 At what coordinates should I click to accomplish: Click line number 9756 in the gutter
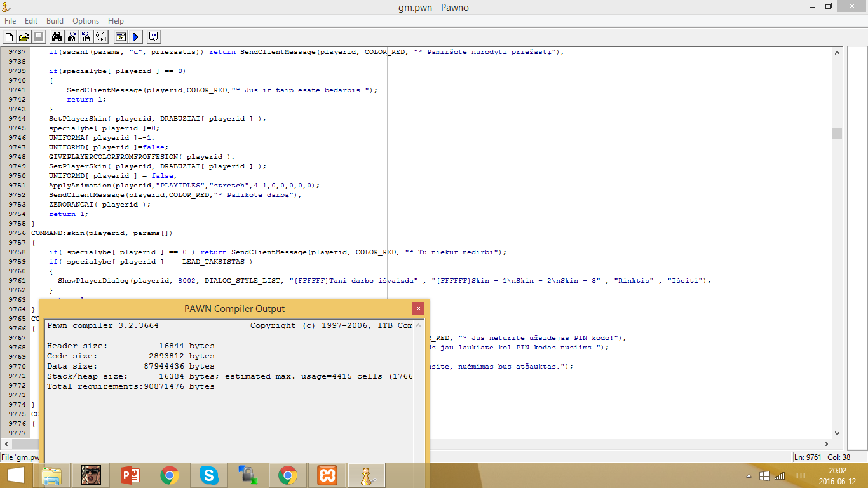tap(17, 233)
